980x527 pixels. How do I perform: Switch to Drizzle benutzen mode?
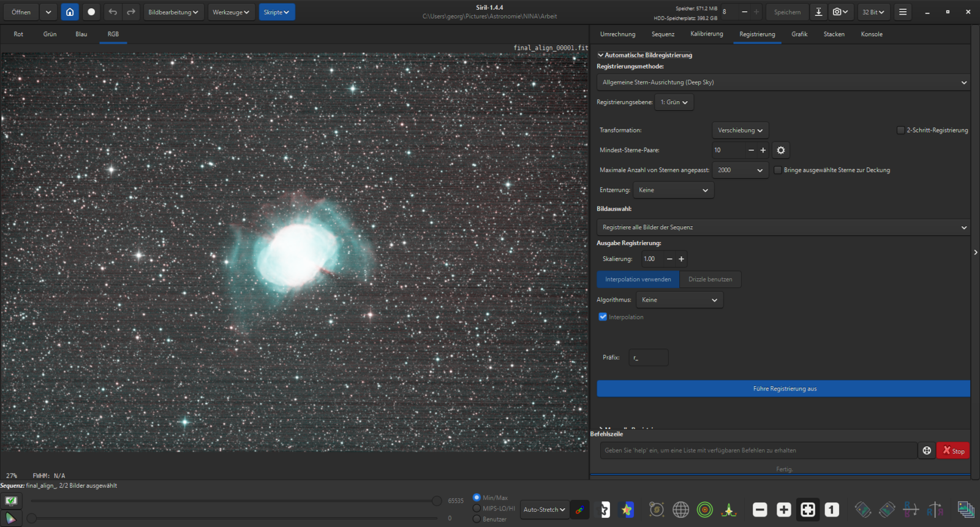710,279
